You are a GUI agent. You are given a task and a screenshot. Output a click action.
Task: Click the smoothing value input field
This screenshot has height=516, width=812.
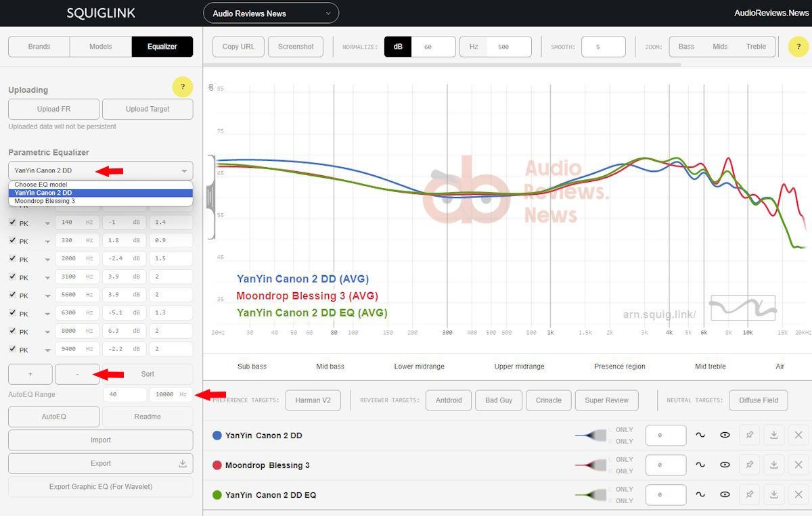pyautogui.click(x=603, y=47)
